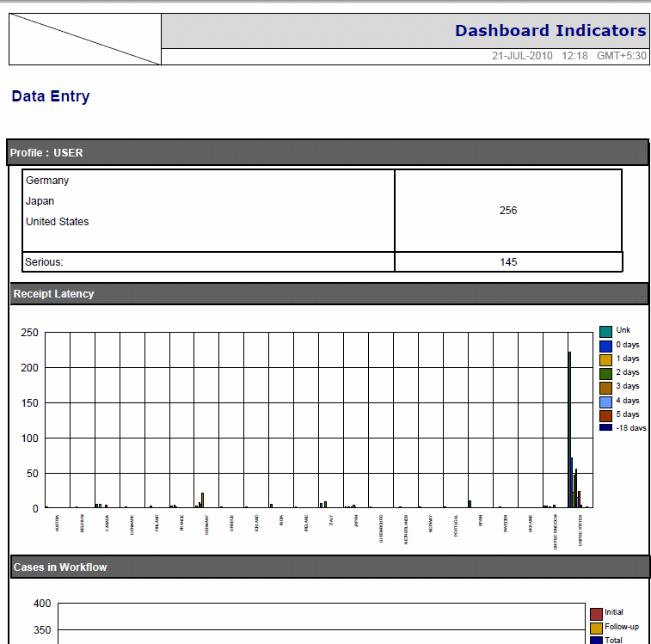Image resolution: width=651 pixels, height=644 pixels.
Task: Click the -18 days legend swatch
Action: click(x=605, y=427)
